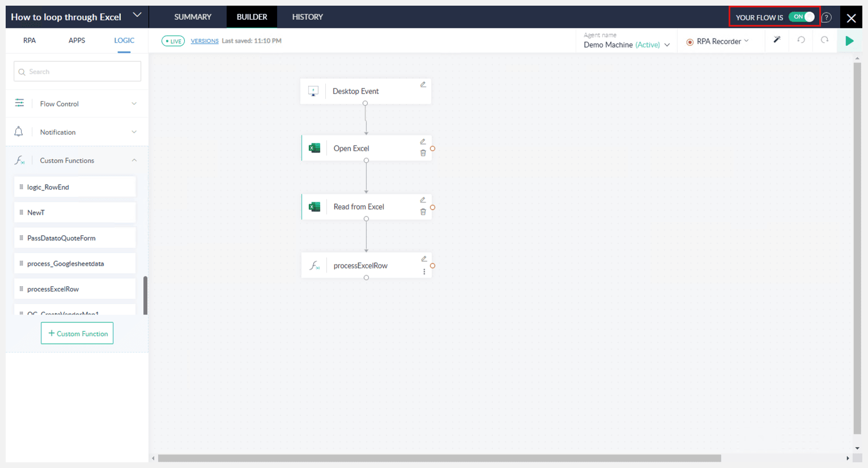Click the Read from Excel node label

coord(359,207)
